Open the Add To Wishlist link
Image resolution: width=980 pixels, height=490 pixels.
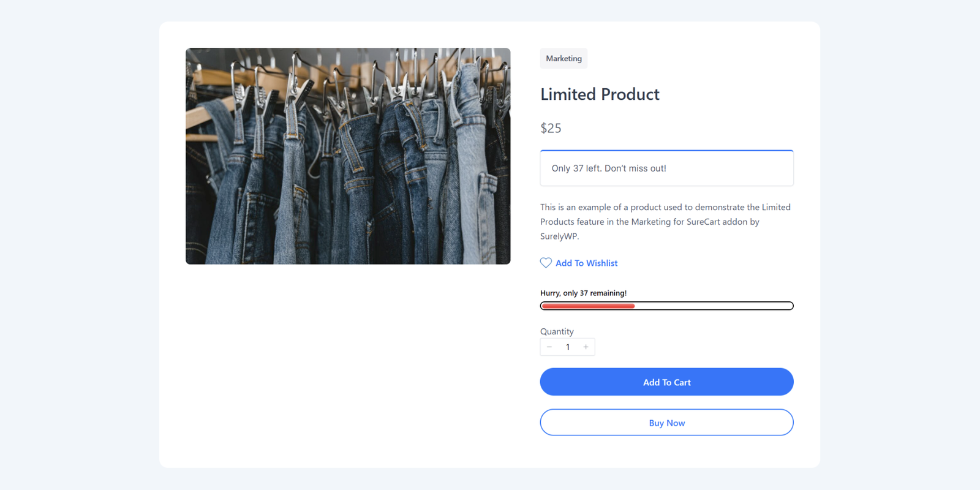(586, 263)
